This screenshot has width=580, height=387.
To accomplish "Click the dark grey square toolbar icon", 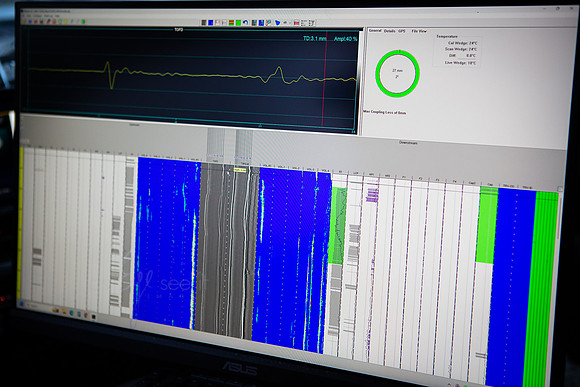I will click(204, 23).
